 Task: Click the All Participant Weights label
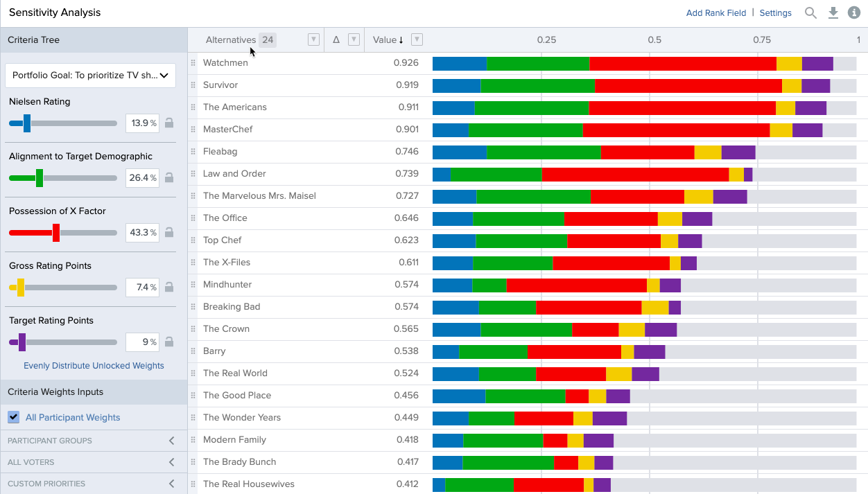coord(73,418)
